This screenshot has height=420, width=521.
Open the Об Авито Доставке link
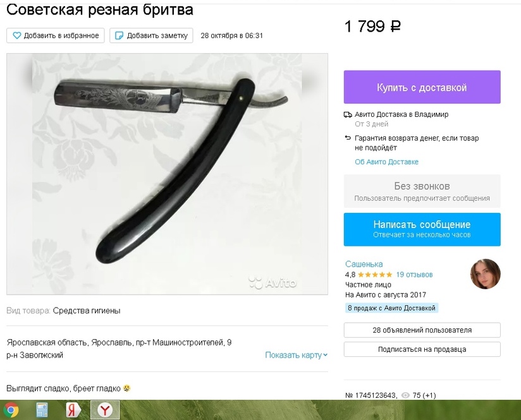coord(386,162)
